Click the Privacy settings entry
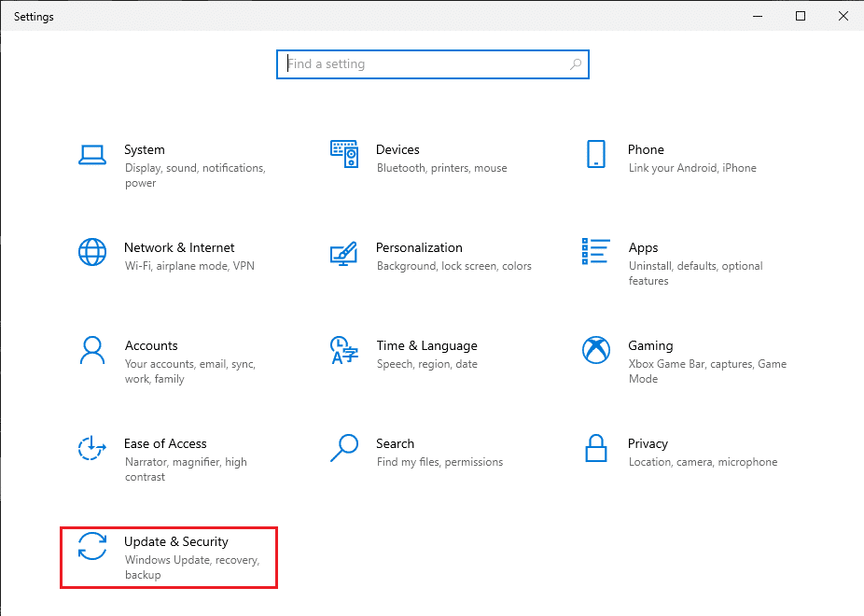Viewport: 864px width, 616px height. coord(648,443)
